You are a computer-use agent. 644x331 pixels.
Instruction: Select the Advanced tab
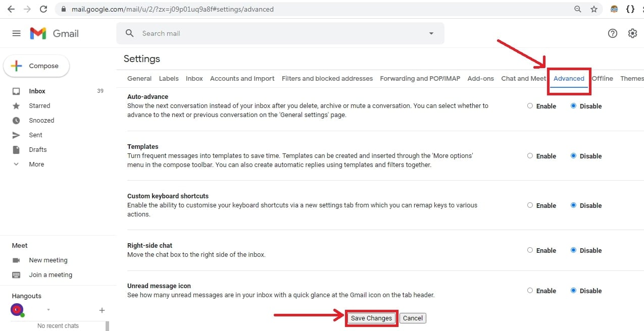click(x=569, y=79)
